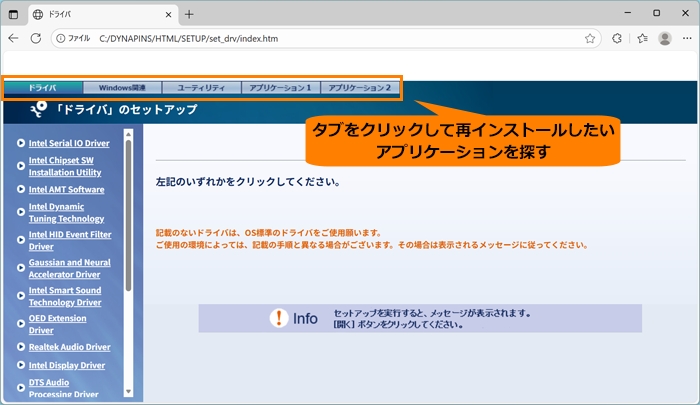Open Gaussian and Neural Accelerator Driver link
The height and width of the screenshot is (405, 700).
pos(70,268)
